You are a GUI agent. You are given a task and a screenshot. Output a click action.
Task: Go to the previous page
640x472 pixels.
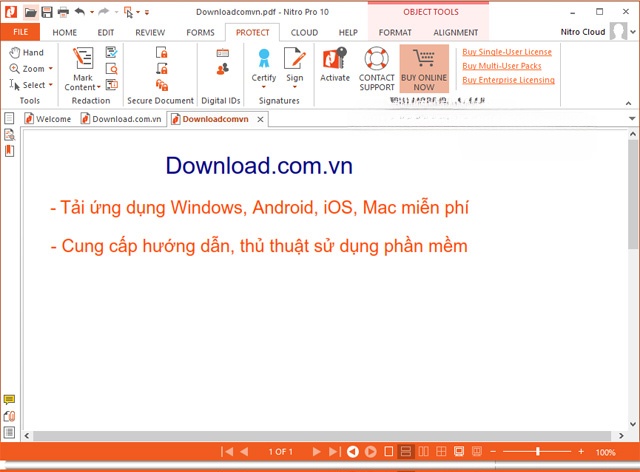click(x=244, y=452)
